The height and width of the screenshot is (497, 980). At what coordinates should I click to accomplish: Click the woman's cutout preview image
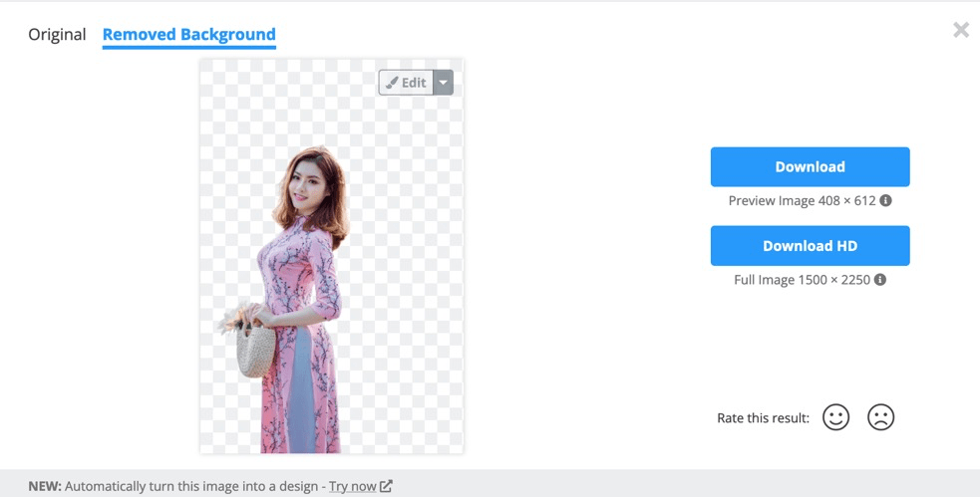pyautogui.click(x=331, y=256)
